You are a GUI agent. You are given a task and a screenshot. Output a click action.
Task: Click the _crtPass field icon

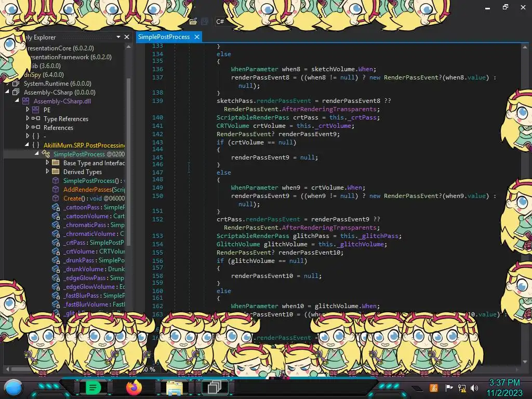click(56, 242)
